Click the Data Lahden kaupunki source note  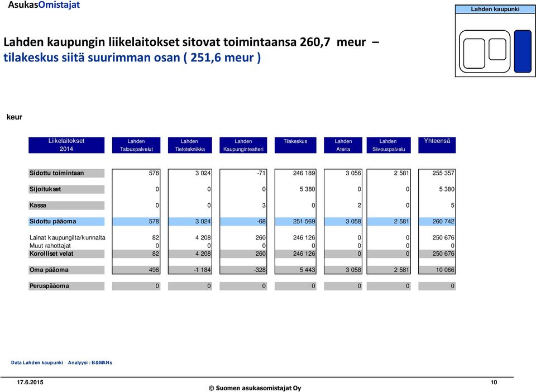click(x=37, y=362)
